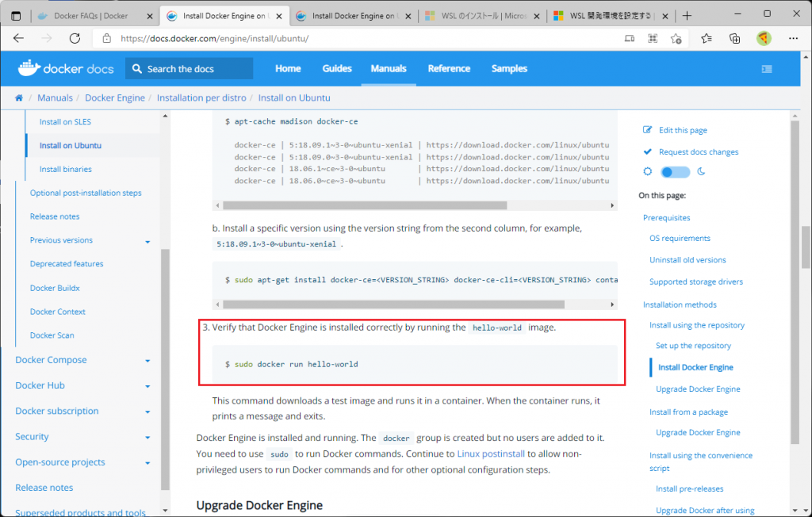Open Release notes under Docker Engine
Viewport: 812px width, 517px height.
[55, 216]
